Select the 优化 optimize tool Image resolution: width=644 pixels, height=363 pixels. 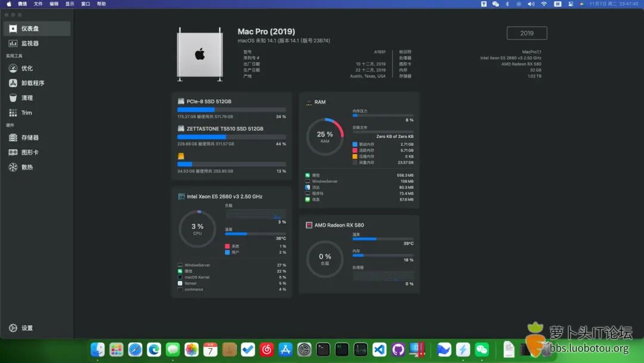[x=37, y=68]
